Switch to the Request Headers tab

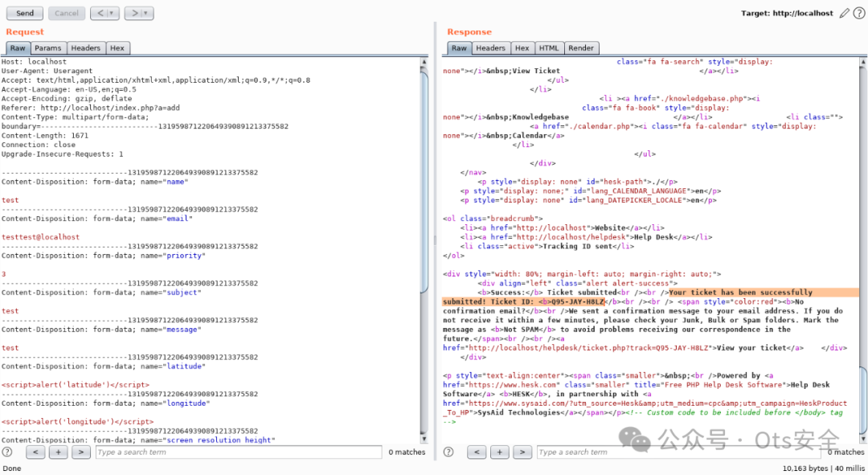(x=86, y=48)
